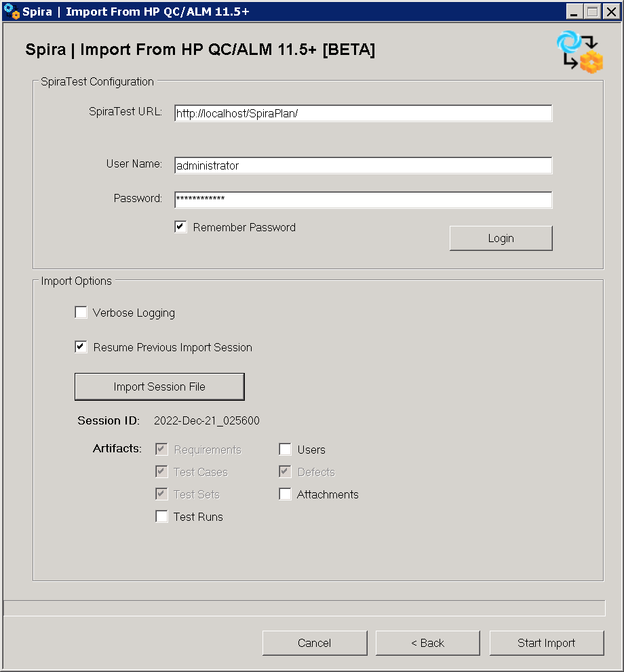Go back with the < Back button
The width and height of the screenshot is (624, 672).
pyautogui.click(x=427, y=643)
